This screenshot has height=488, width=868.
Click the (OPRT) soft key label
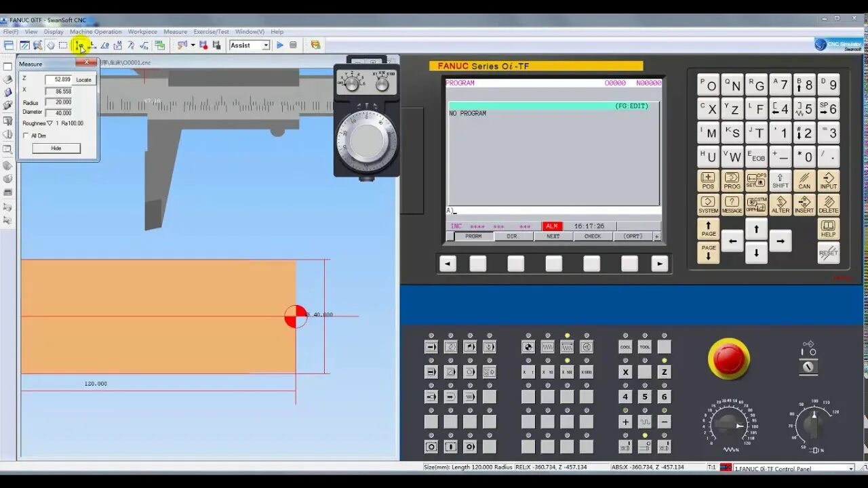[632, 237]
